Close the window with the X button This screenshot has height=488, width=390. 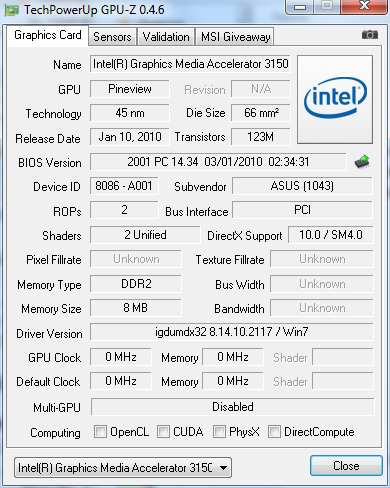click(364, 7)
